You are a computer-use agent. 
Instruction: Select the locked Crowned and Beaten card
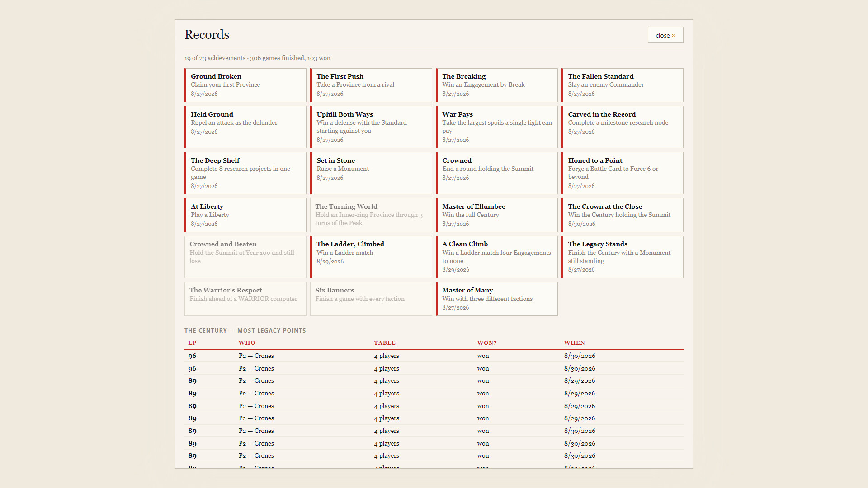(245, 257)
